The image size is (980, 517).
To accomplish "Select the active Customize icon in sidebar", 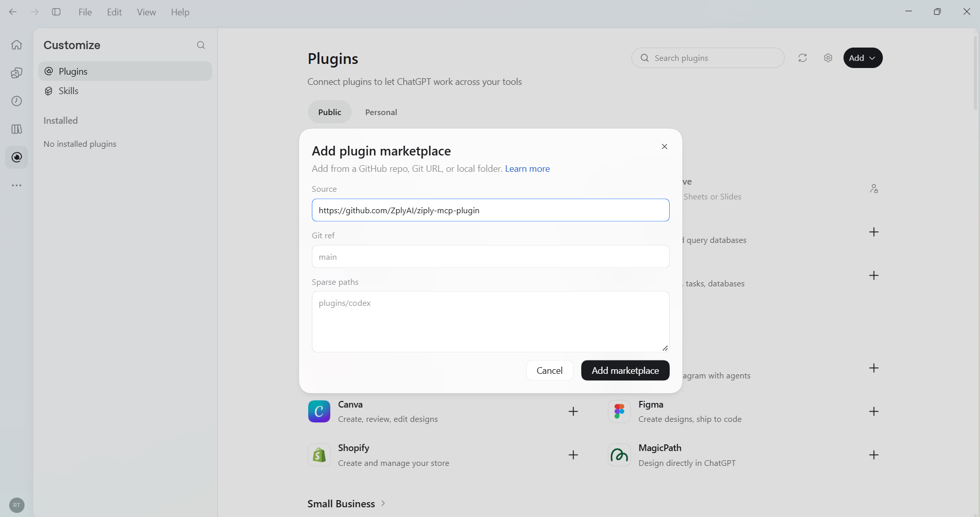I will click(x=17, y=157).
